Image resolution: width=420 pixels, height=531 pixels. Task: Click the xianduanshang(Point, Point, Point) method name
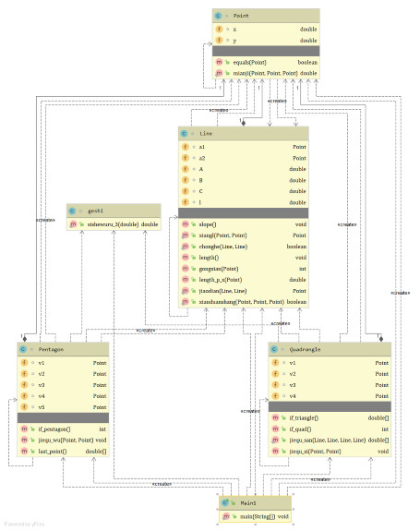pos(242,301)
